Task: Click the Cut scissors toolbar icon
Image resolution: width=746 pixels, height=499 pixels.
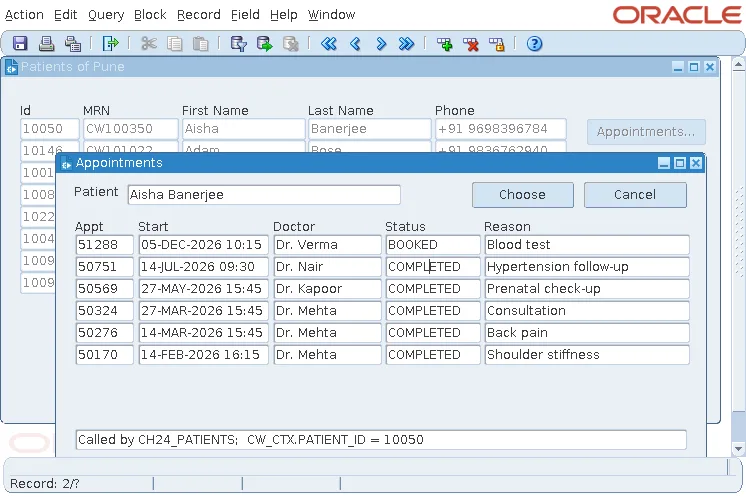Action: click(149, 44)
